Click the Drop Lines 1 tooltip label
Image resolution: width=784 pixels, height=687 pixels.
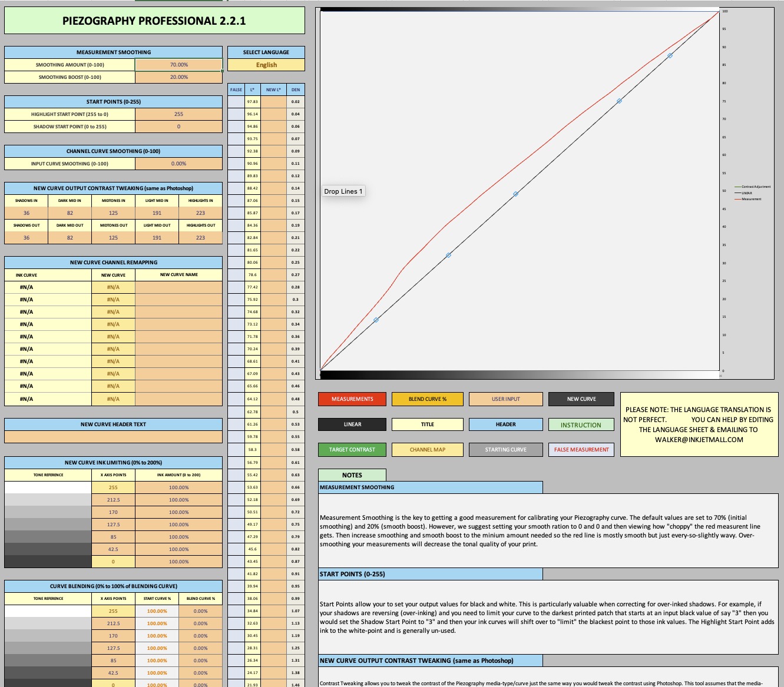click(x=343, y=191)
